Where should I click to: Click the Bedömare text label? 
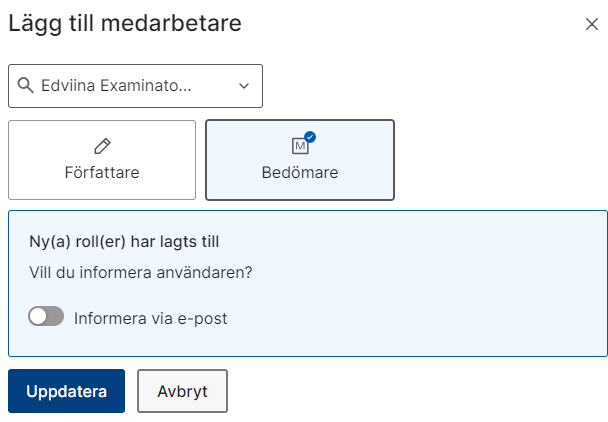tap(300, 173)
